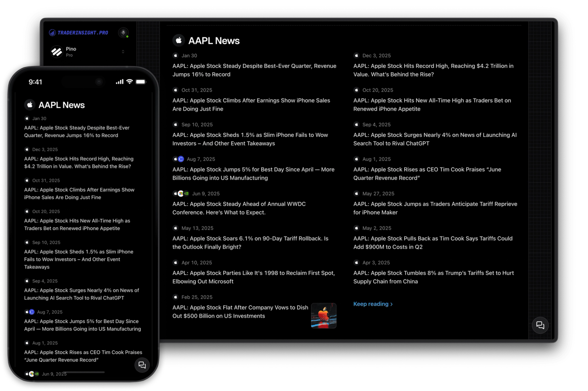Click Apple icon beside 'May 13, 2025' date

(176, 228)
